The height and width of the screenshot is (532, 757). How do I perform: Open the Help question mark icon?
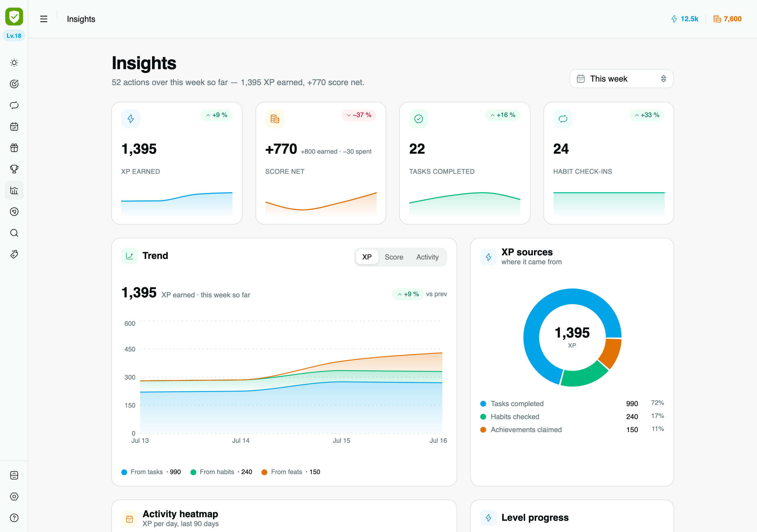point(14,518)
